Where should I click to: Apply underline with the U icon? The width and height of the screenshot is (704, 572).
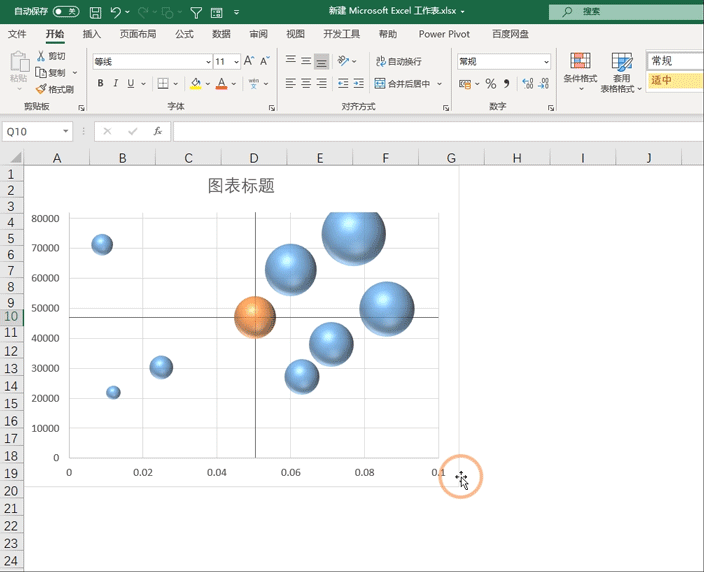pyautogui.click(x=132, y=83)
